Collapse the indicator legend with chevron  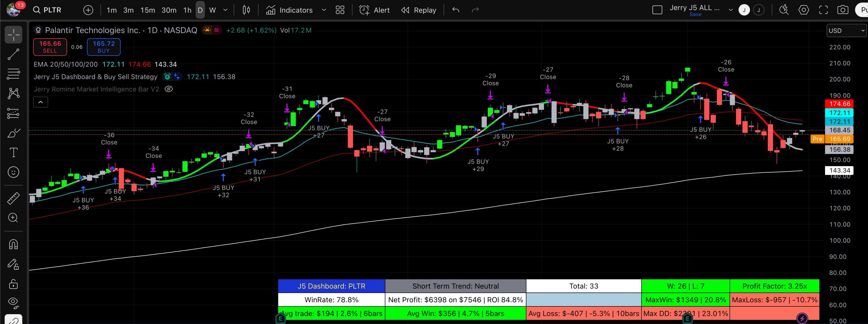tap(41, 102)
